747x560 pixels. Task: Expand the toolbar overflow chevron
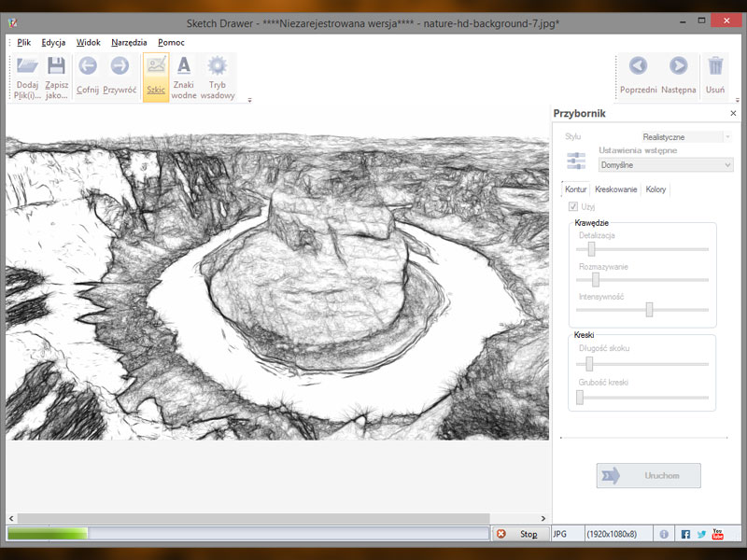[249, 100]
